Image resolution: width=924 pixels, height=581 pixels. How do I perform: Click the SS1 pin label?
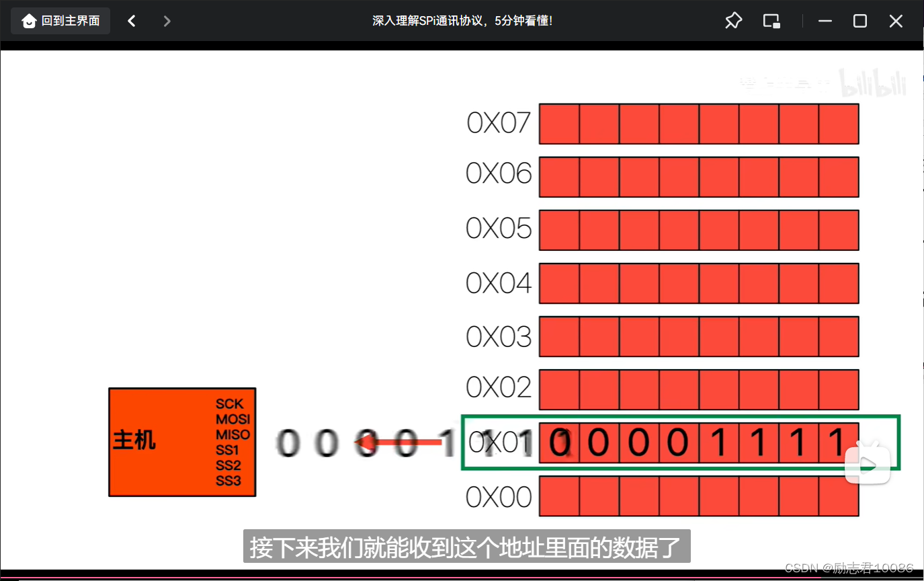[x=228, y=450]
